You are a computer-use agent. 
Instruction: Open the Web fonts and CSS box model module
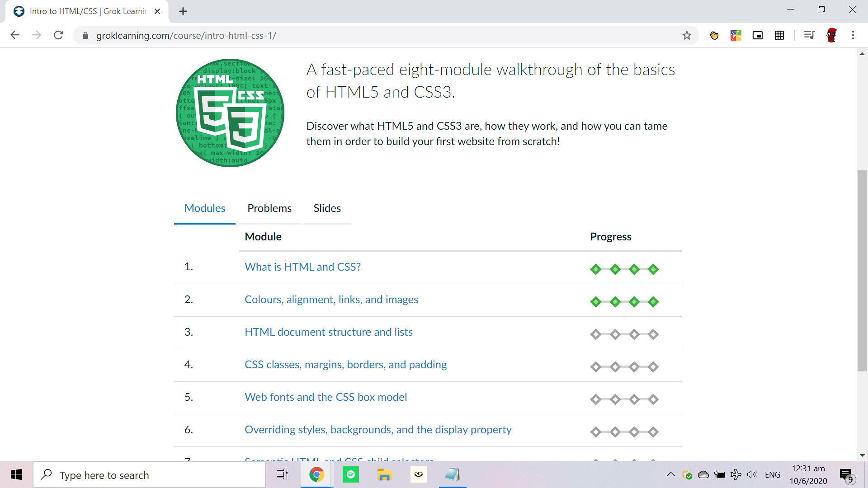click(x=325, y=397)
